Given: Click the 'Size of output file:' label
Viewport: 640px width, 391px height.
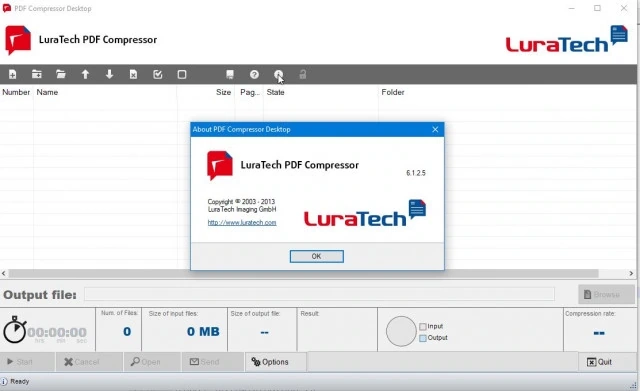Looking at the screenshot, I should click(256, 313).
